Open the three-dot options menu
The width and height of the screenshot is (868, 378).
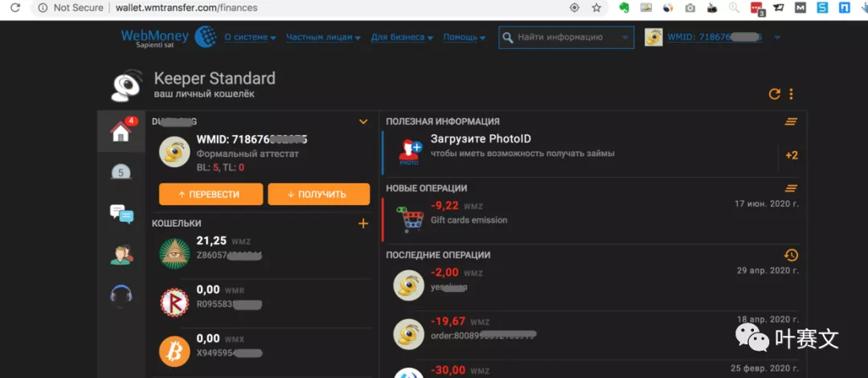coord(791,93)
